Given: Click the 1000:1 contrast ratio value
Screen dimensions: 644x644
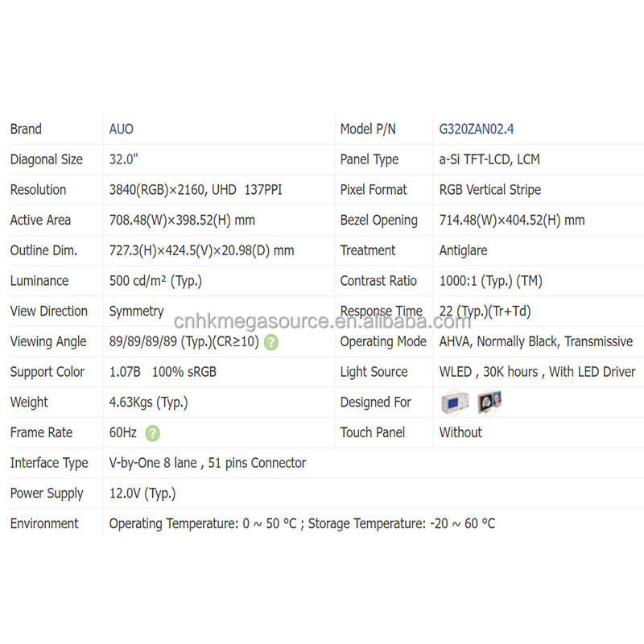Looking at the screenshot, I should [x=491, y=281].
